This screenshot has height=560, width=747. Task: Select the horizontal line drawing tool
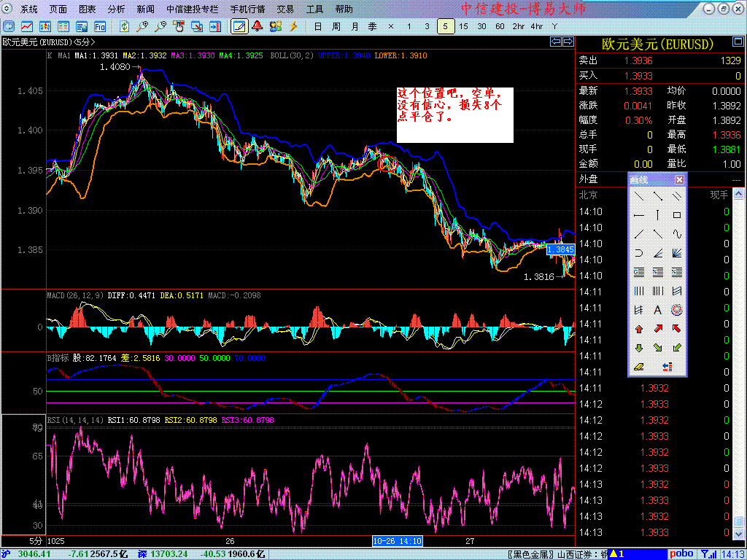(639, 215)
